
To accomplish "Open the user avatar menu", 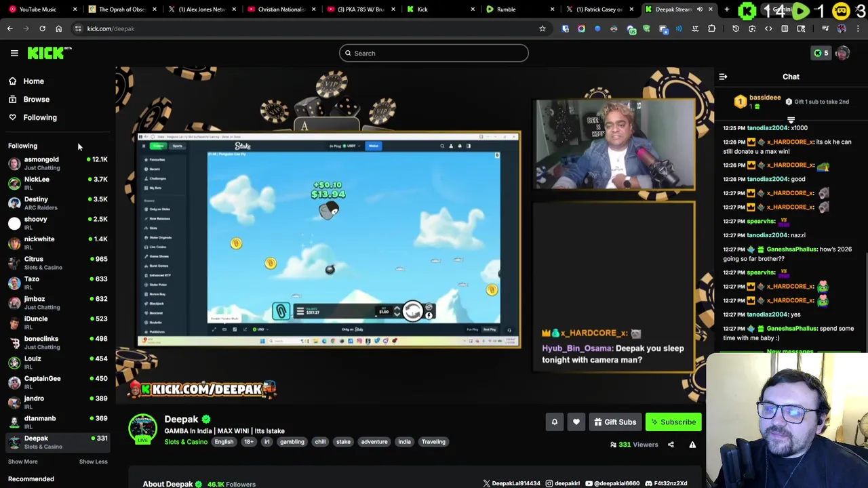I will click(x=843, y=53).
